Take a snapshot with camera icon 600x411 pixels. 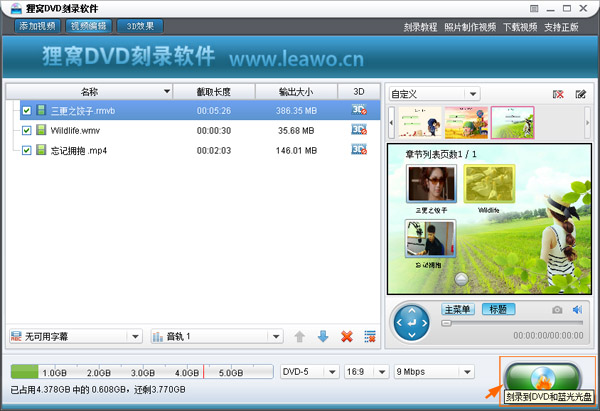557,310
